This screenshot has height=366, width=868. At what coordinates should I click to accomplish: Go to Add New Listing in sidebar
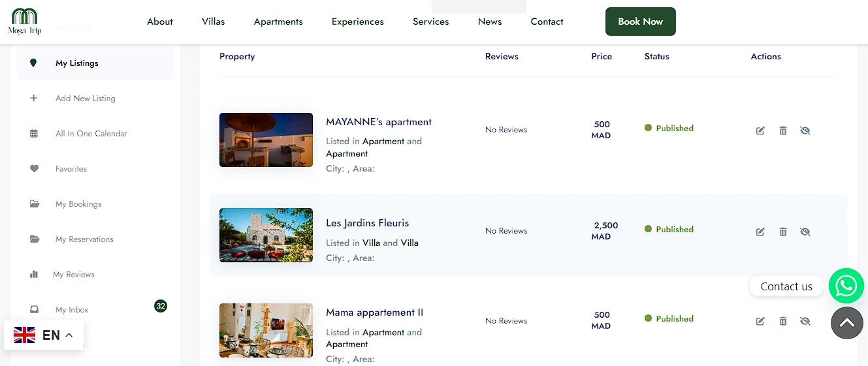coord(85,99)
